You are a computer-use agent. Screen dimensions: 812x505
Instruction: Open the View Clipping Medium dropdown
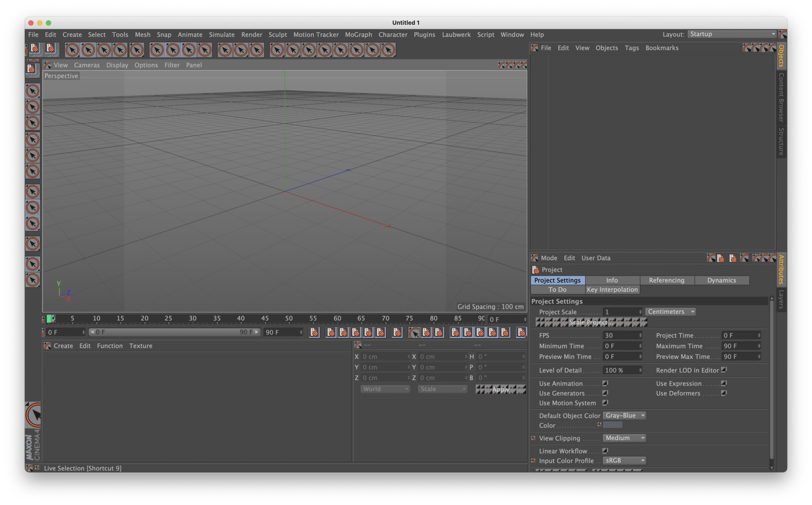point(624,438)
